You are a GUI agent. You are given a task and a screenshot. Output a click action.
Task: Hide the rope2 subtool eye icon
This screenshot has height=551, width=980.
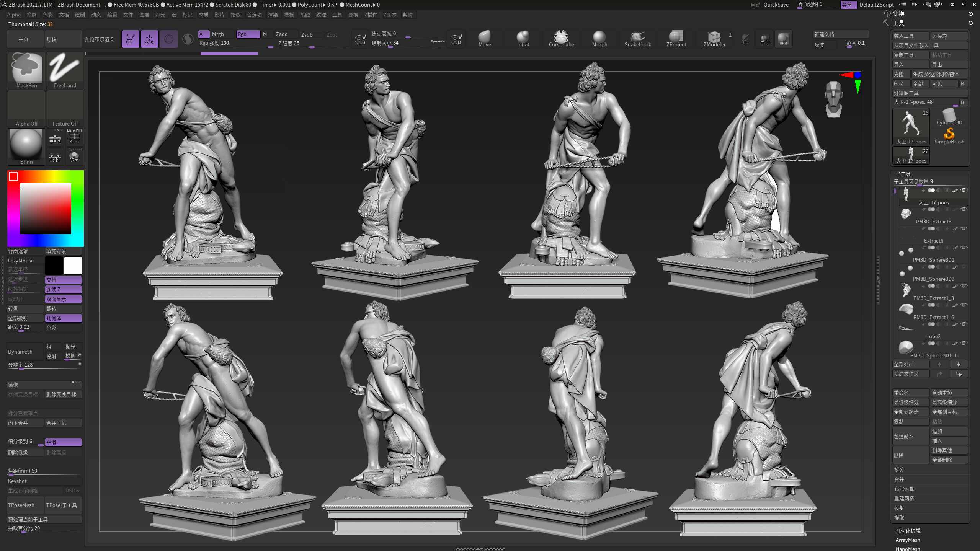click(x=964, y=324)
